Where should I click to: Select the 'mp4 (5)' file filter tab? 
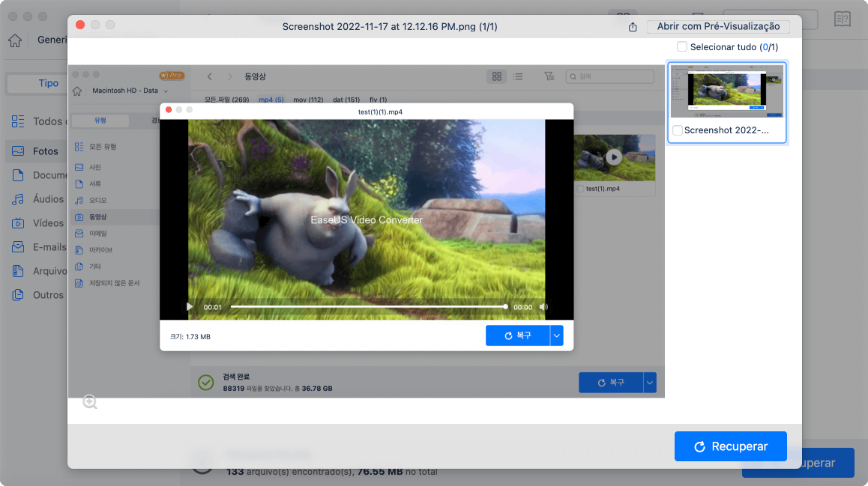pos(271,100)
